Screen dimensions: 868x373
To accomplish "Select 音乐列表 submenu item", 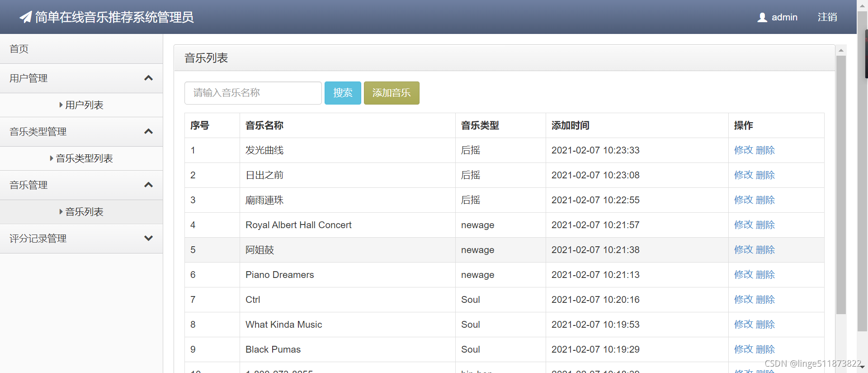I will point(81,212).
